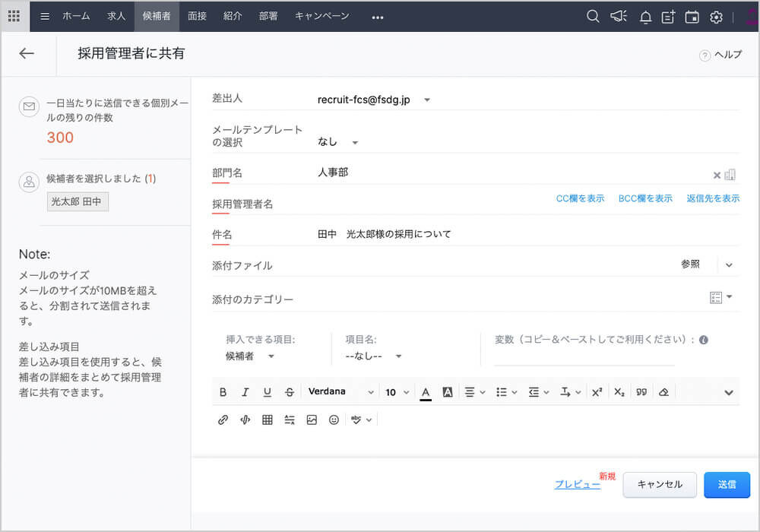Click the eraser icon to clear formatting
This screenshot has height=532, width=760.
click(x=663, y=392)
